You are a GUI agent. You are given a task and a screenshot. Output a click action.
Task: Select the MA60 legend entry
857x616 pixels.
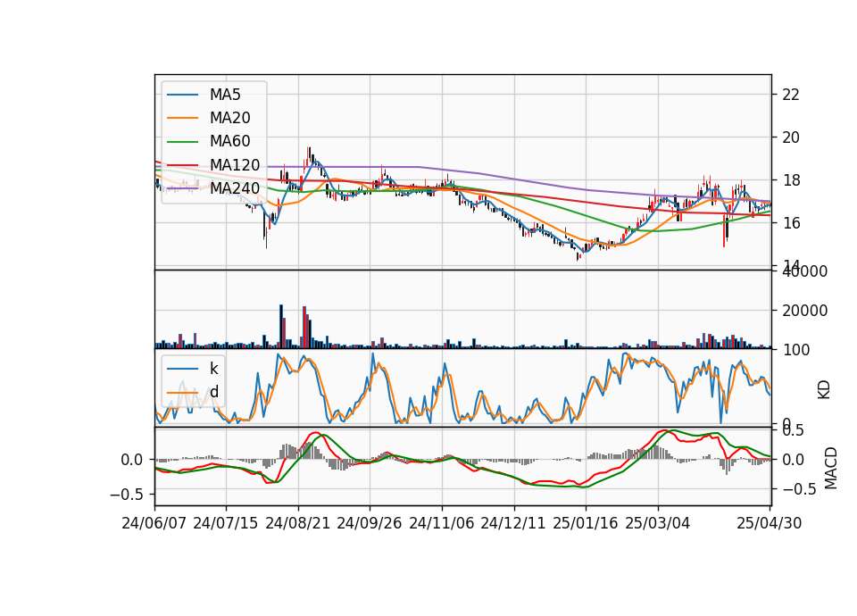[229, 141]
